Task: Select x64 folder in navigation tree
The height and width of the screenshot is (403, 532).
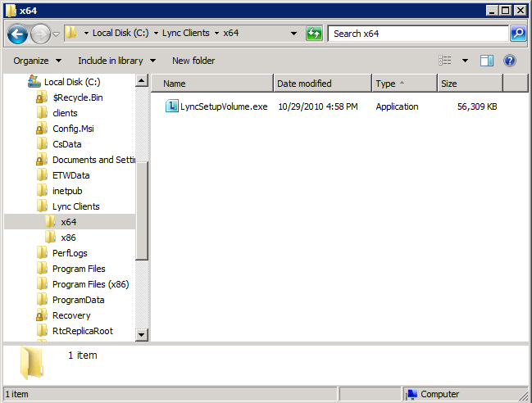Action: coord(69,222)
